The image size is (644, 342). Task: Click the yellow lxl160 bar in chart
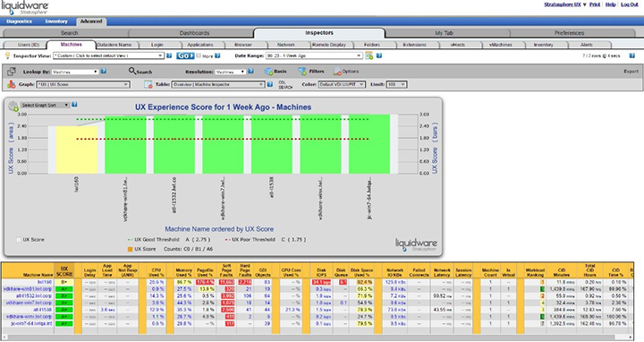77,150
